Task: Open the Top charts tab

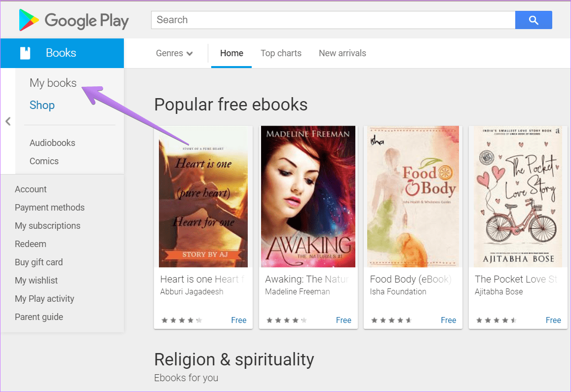Action: [x=281, y=53]
